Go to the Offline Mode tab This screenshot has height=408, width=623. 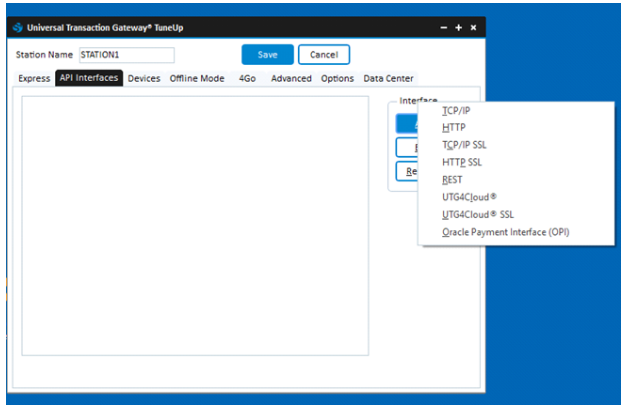tap(196, 78)
